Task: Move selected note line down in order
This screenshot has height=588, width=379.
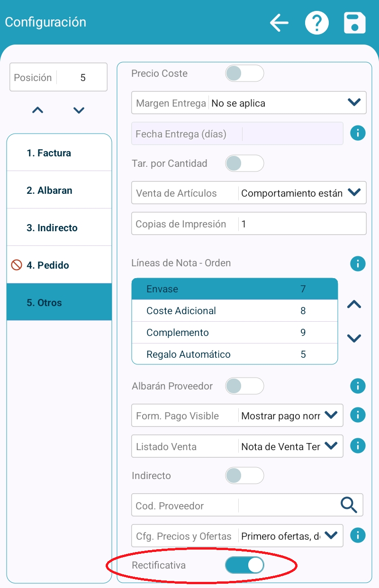Action: point(354,338)
